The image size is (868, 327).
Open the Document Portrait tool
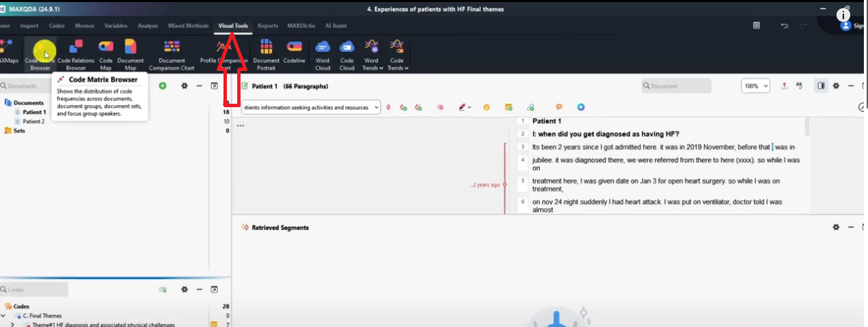(267, 54)
